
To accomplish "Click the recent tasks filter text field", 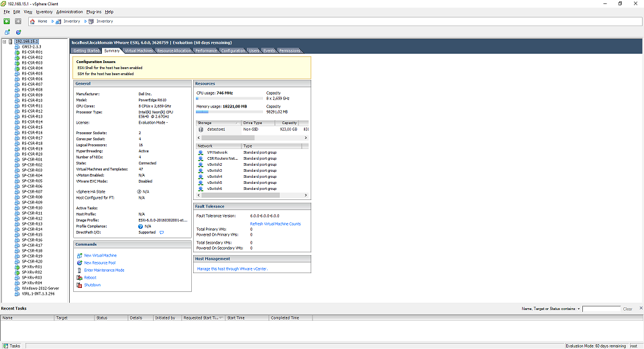I will [601, 309].
